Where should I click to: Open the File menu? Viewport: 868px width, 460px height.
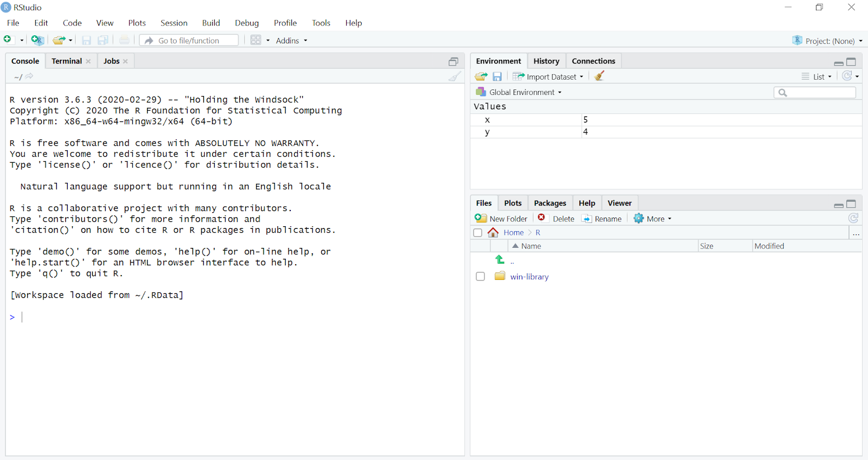13,23
